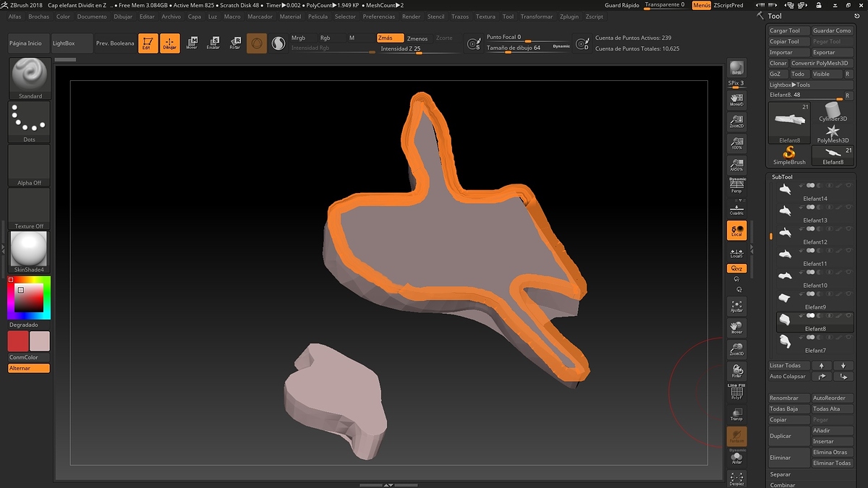The width and height of the screenshot is (868, 488).
Task: Toggle Zmás add mode
Action: (390, 38)
